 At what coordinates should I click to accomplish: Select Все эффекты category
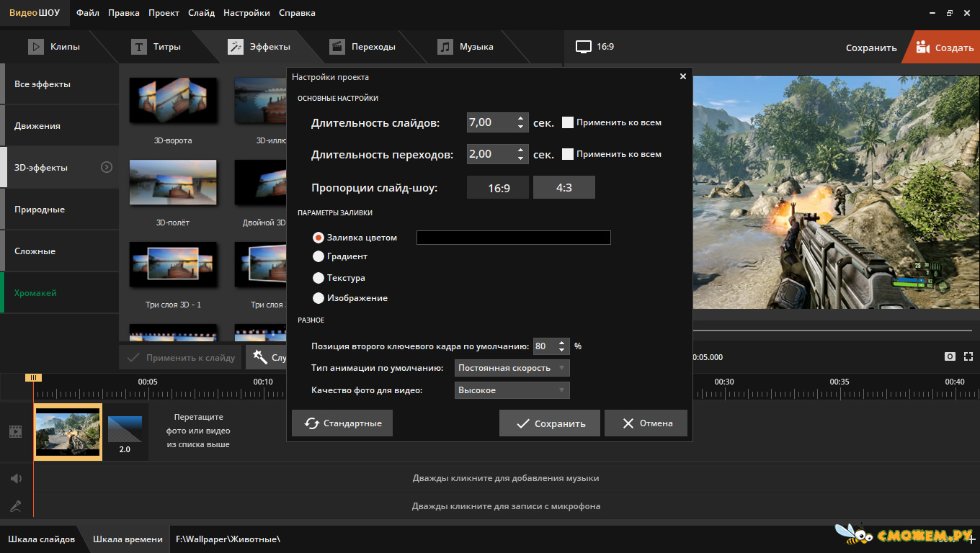click(59, 84)
